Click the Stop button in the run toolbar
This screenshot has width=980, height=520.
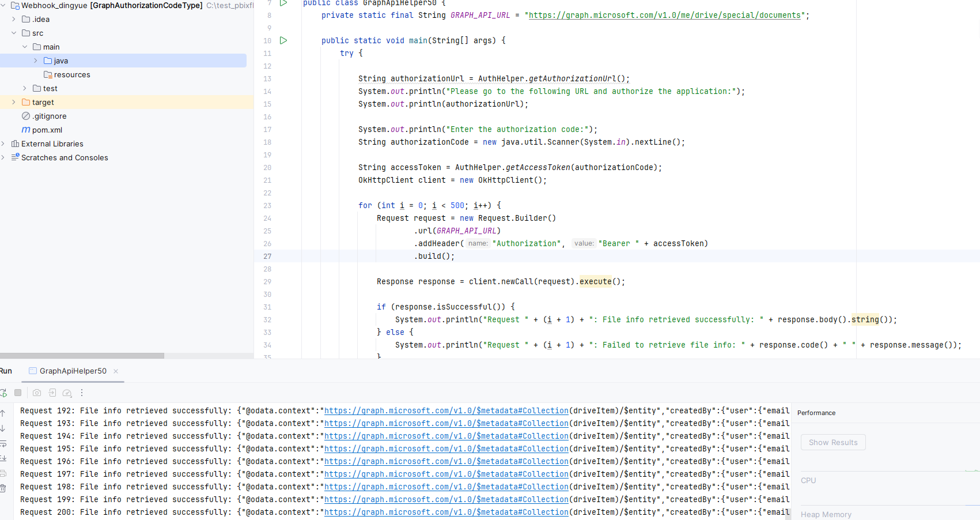tap(18, 393)
